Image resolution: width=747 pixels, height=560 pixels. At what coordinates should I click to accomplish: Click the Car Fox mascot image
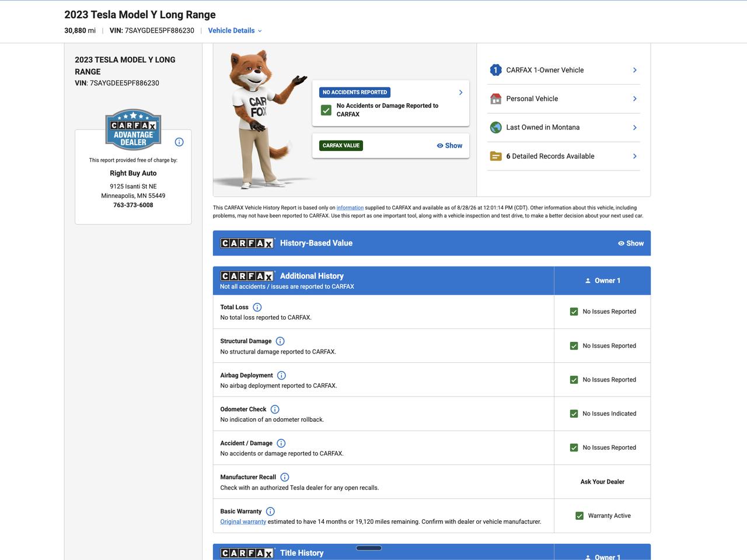click(264, 120)
